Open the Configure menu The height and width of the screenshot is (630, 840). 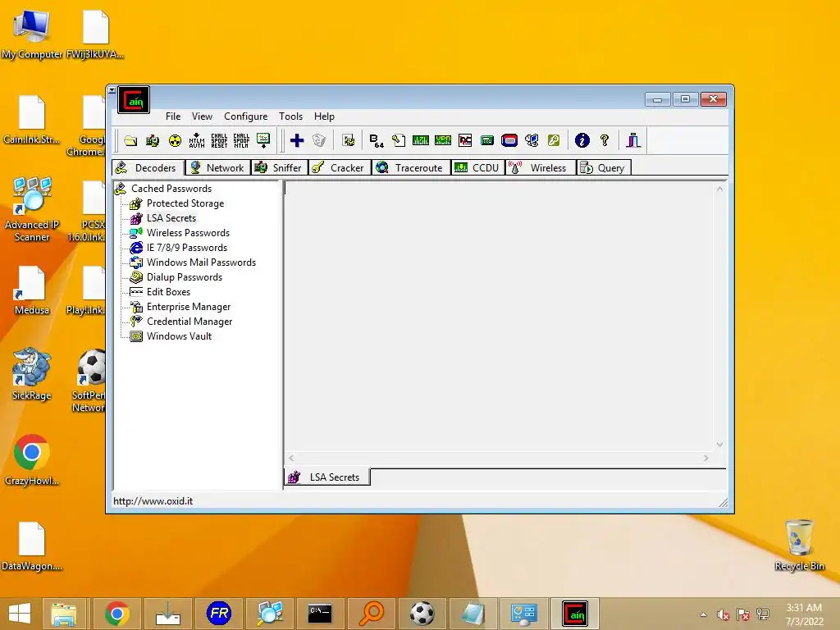point(246,116)
